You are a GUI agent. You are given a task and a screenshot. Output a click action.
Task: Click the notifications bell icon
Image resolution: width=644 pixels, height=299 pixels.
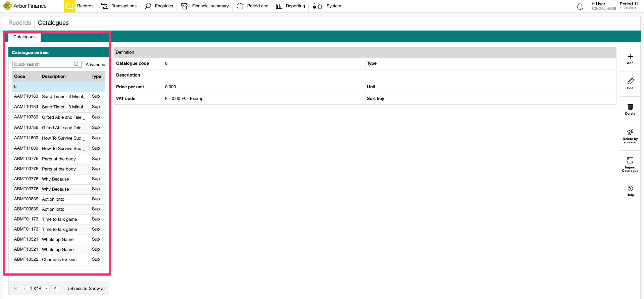[x=580, y=6]
